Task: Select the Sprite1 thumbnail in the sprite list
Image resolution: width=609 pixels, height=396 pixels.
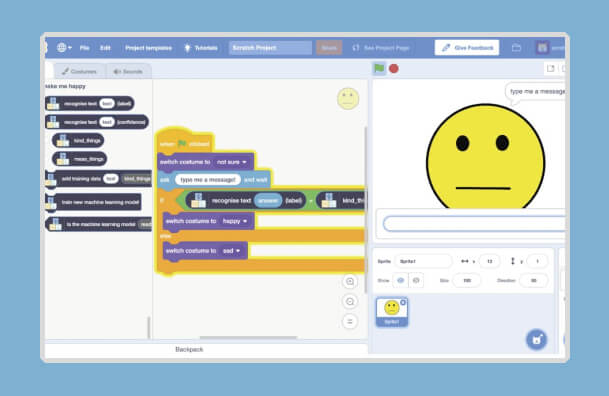Action: click(x=392, y=312)
